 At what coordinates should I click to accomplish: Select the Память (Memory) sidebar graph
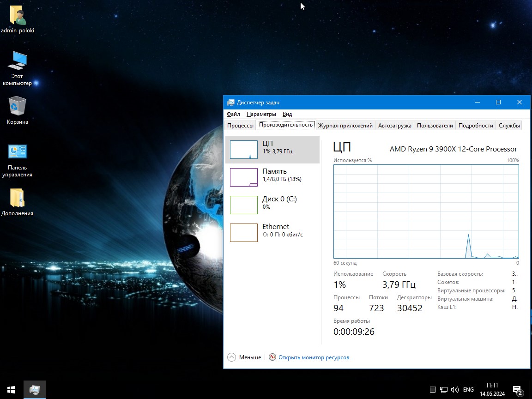click(272, 177)
